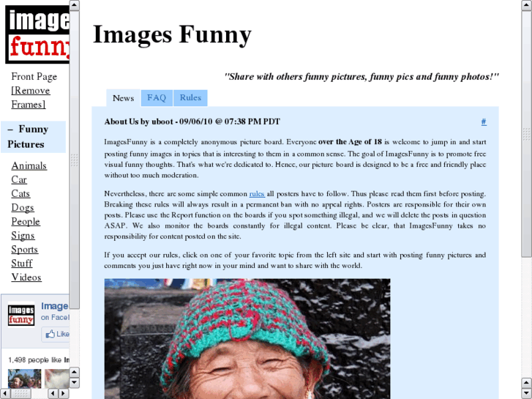
Task: Open the Sports category
Action: 24,249
